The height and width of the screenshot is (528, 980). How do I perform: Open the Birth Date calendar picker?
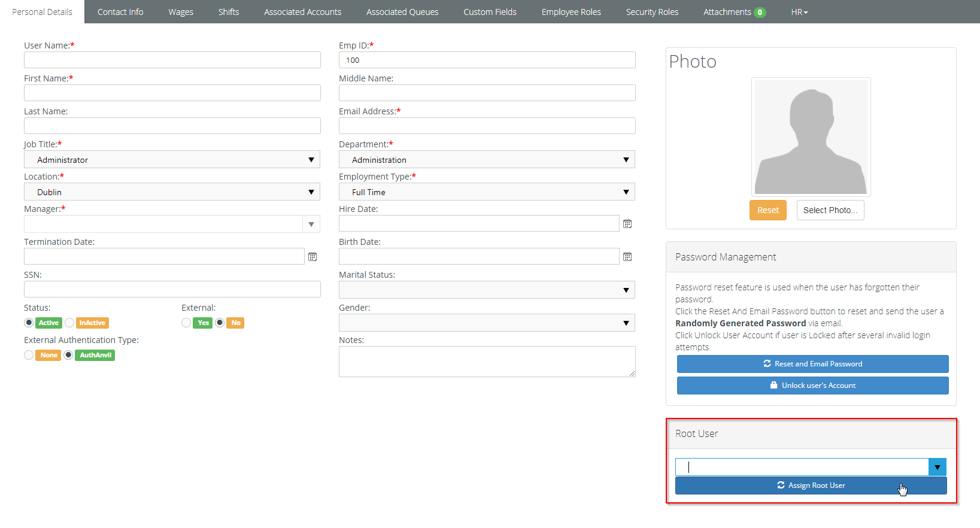point(627,257)
